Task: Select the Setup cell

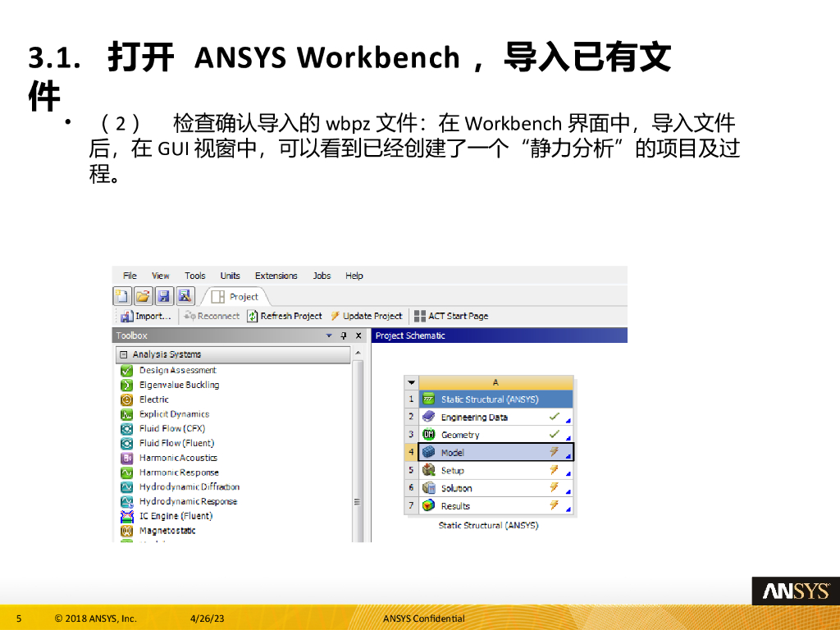Action: tap(495, 470)
